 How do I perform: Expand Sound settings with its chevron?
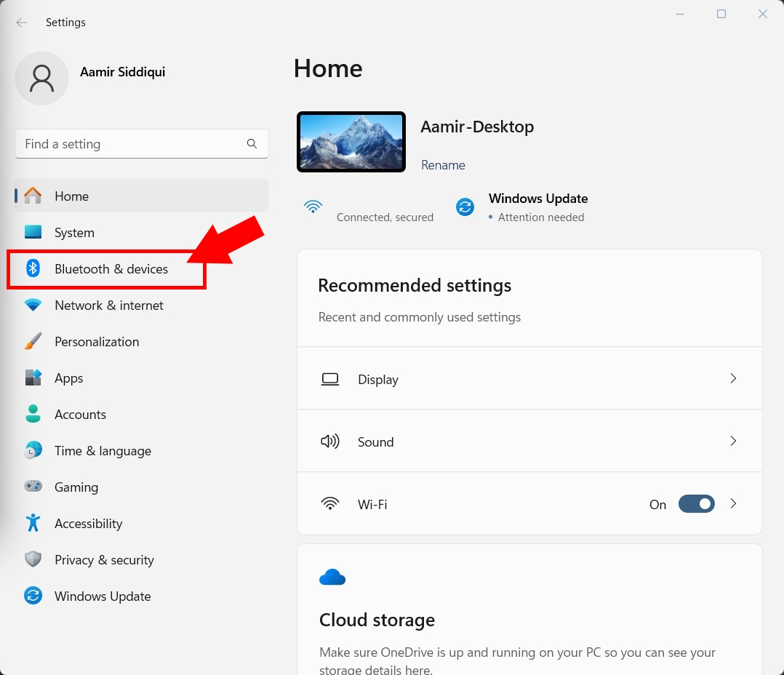click(x=733, y=441)
